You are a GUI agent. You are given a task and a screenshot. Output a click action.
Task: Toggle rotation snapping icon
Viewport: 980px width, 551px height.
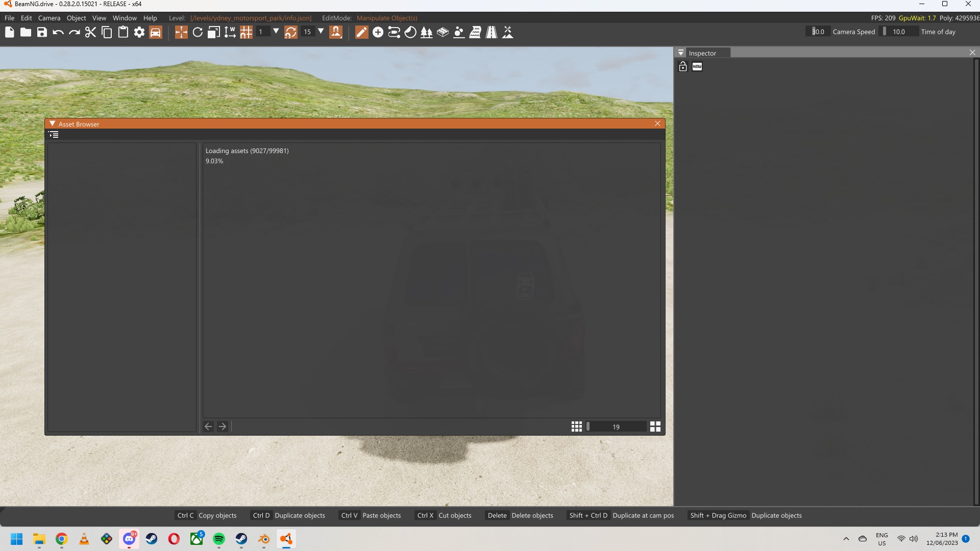[x=291, y=32]
